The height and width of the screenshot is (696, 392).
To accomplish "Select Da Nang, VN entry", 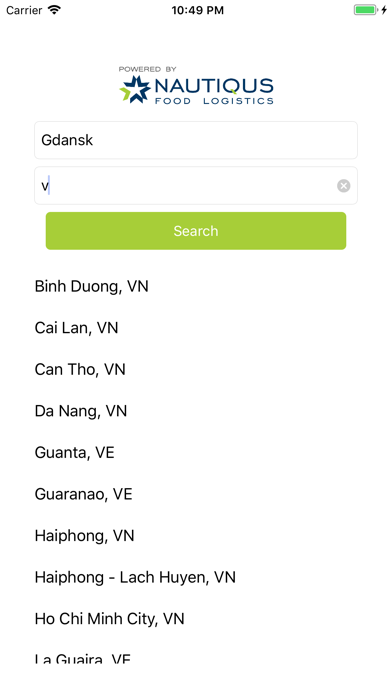I will (196, 411).
